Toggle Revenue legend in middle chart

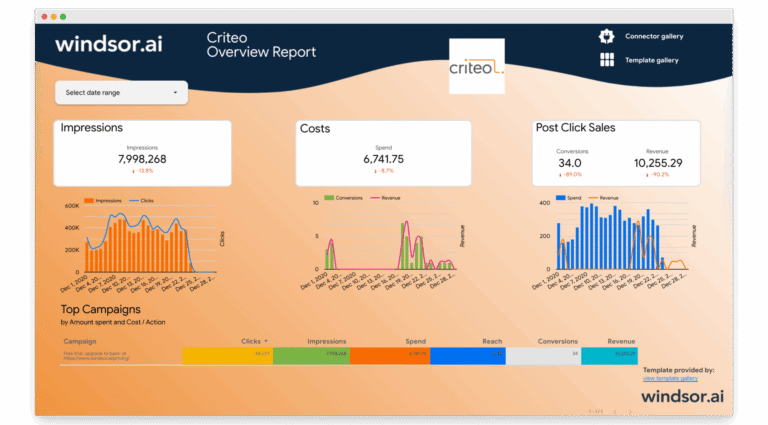(x=385, y=198)
